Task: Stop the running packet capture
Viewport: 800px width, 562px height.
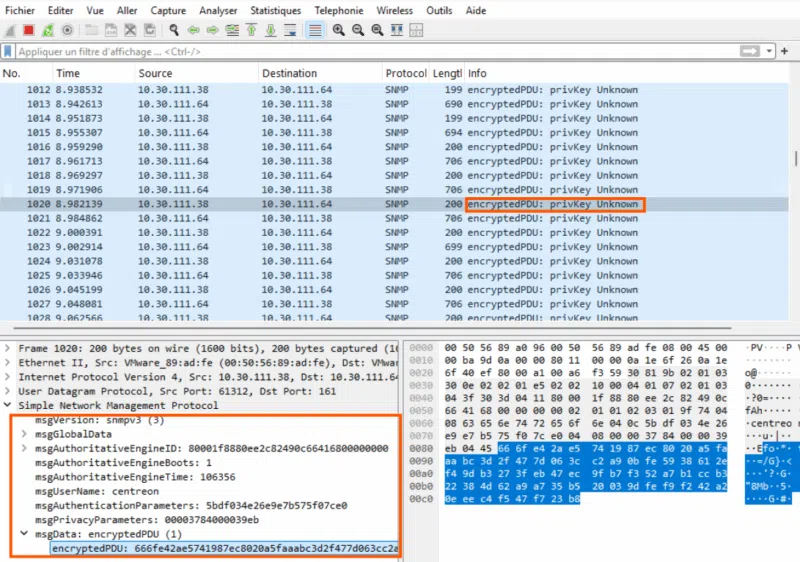Action: pyautogui.click(x=28, y=30)
